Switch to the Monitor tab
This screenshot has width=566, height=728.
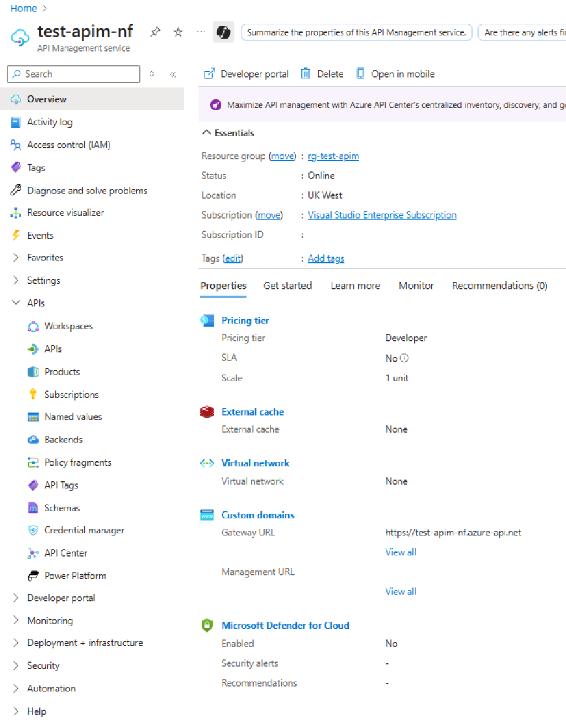pyautogui.click(x=416, y=285)
